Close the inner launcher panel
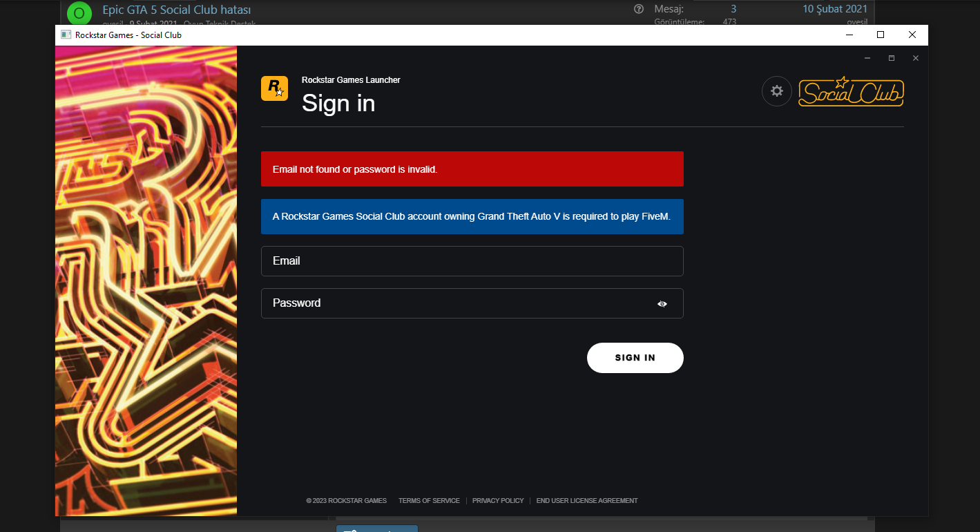The height and width of the screenshot is (532, 980). (916, 58)
